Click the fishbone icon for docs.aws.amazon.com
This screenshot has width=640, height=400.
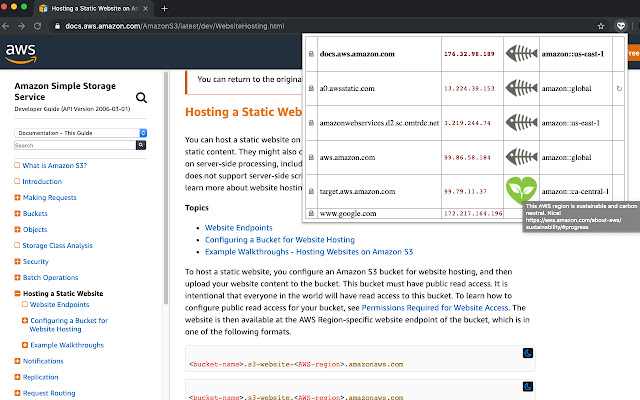(521, 53)
